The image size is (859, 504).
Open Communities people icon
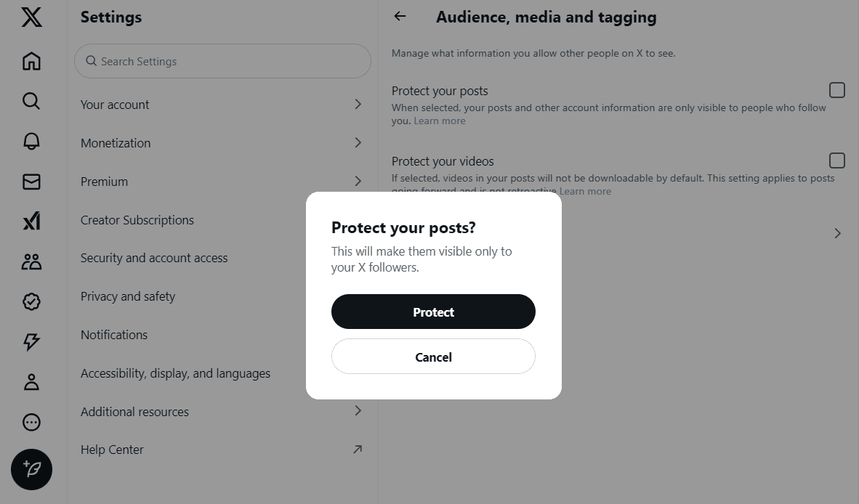tap(31, 261)
